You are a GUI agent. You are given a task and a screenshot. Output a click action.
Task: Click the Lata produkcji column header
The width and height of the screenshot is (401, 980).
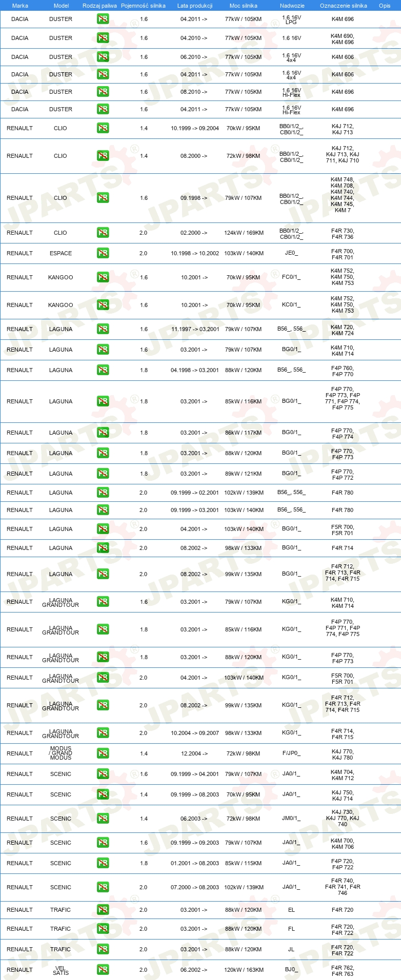pos(195,6)
